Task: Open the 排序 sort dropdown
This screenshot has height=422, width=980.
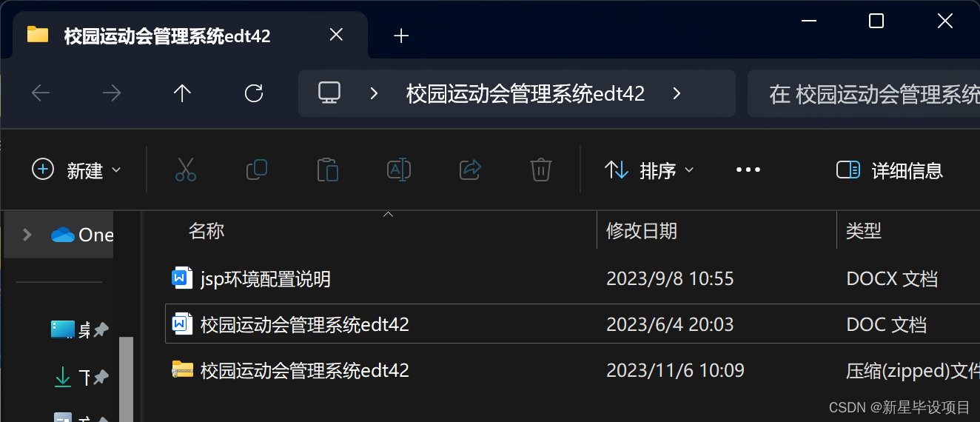Action: tap(650, 170)
